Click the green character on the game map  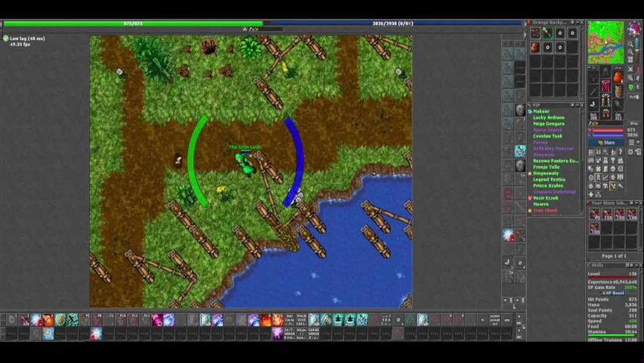(x=245, y=164)
